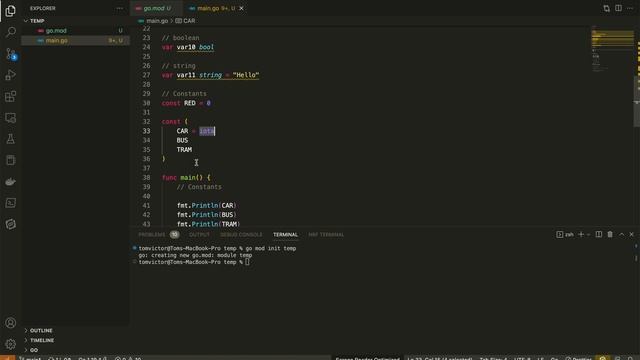This screenshot has width=640, height=360.
Task: Open the Run and Debug view
Action: pyautogui.click(x=11, y=75)
